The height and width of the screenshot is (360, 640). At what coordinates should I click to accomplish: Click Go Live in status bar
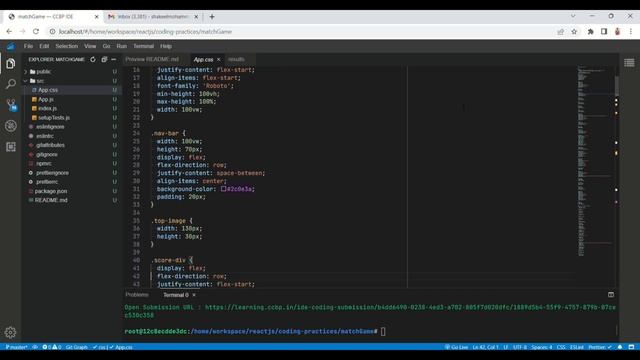(456, 347)
